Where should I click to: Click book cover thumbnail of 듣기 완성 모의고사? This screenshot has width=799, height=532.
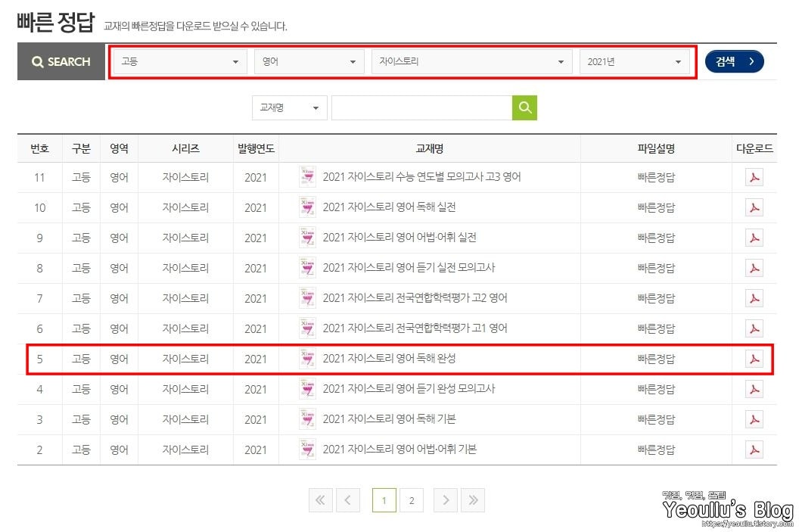click(x=307, y=389)
